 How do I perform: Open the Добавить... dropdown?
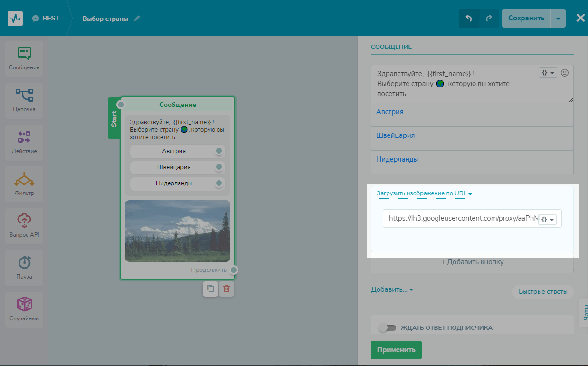[x=392, y=289]
